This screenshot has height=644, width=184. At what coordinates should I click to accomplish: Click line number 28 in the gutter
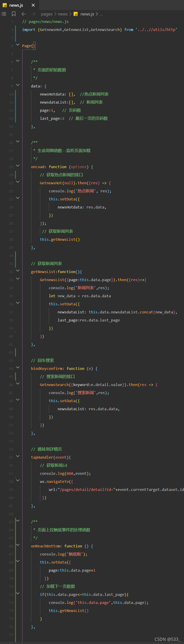tap(11, 239)
